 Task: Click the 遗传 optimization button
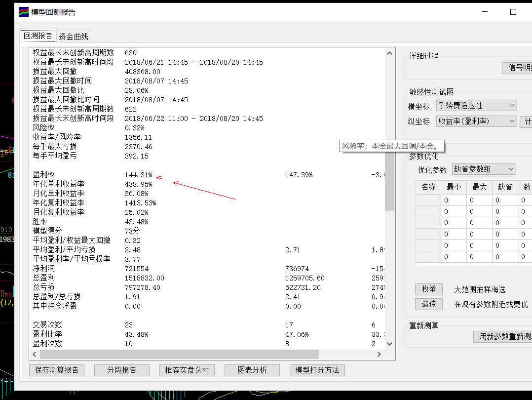coord(428,304)
